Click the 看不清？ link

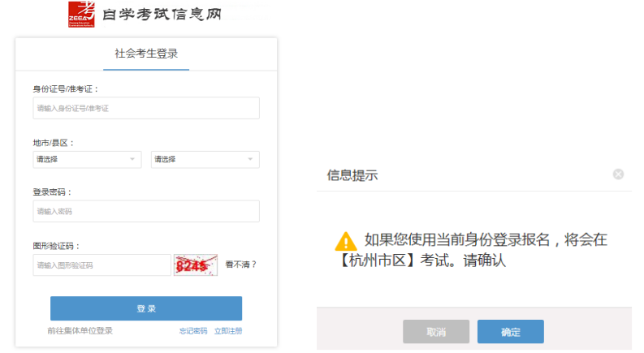[x=241, y=265]
